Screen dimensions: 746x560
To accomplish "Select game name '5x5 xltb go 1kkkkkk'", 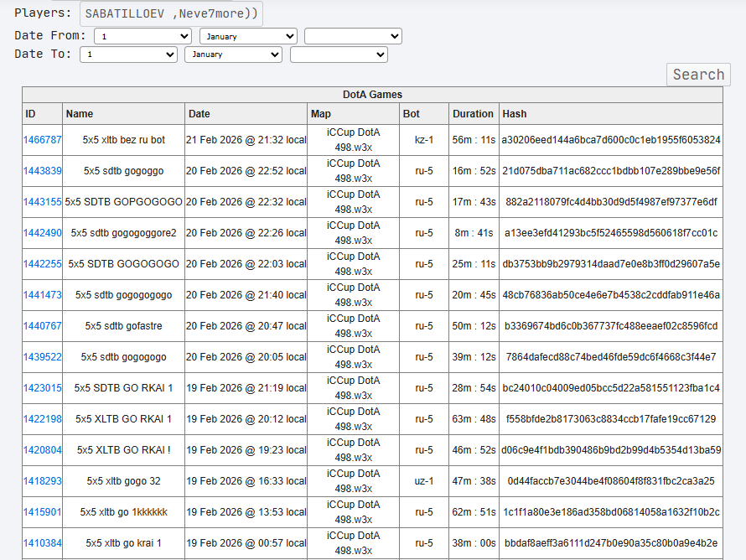I will (124, 512).
